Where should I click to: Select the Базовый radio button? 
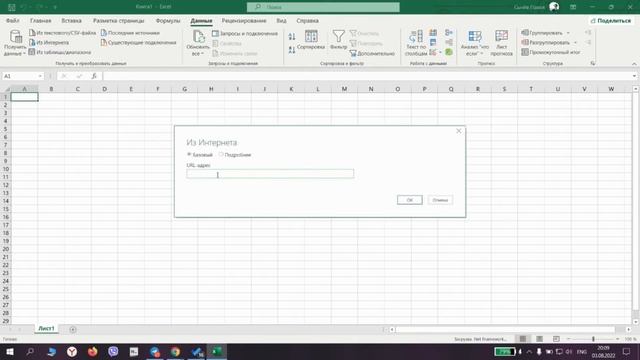[x=189, y=154]
